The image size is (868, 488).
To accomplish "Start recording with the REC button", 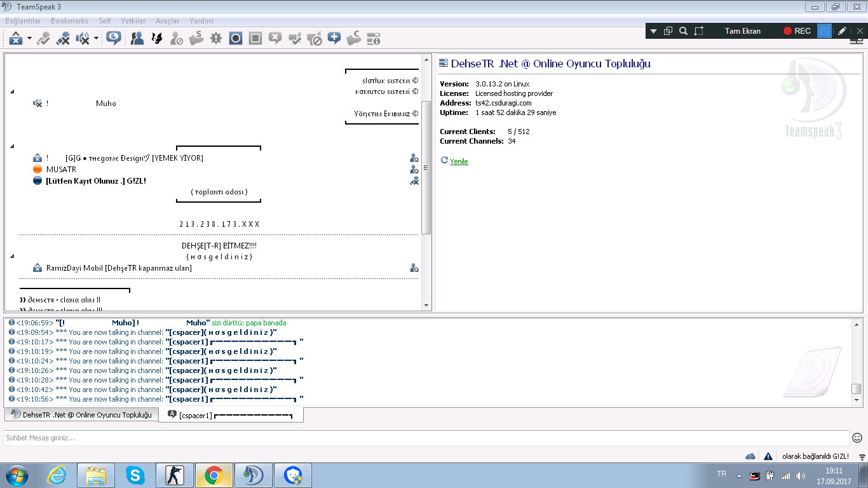I will pyautogui.click(x=797, y=30).
